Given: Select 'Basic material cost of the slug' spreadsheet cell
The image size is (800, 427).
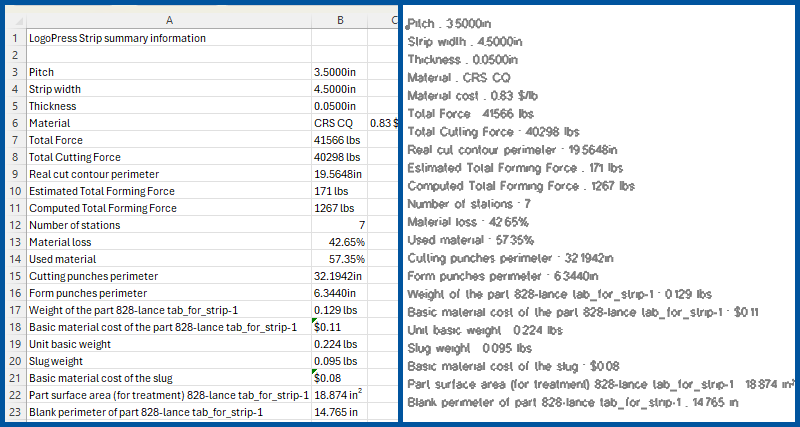Looking at the screenshot, I should (x=169, y=378).
